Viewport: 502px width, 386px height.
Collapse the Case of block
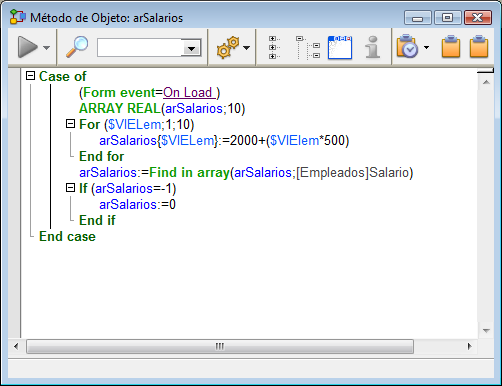tap(30, 76)
